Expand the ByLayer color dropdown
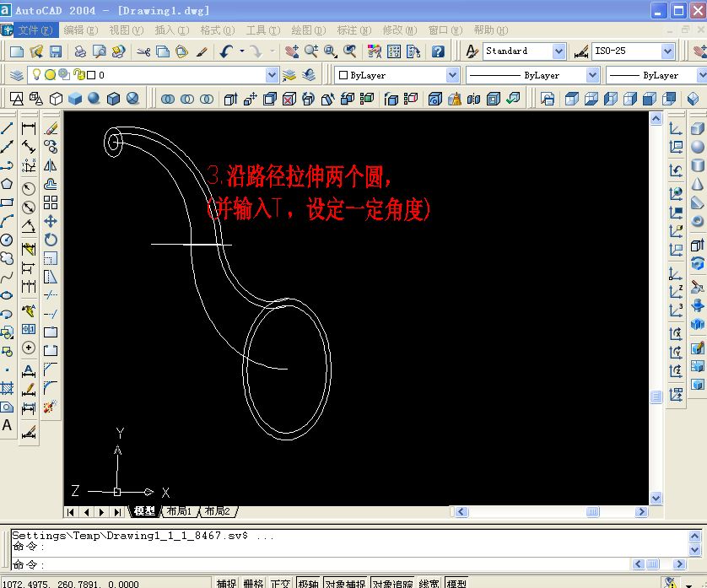This screenshot has height=588, width=707. (452, 75)
